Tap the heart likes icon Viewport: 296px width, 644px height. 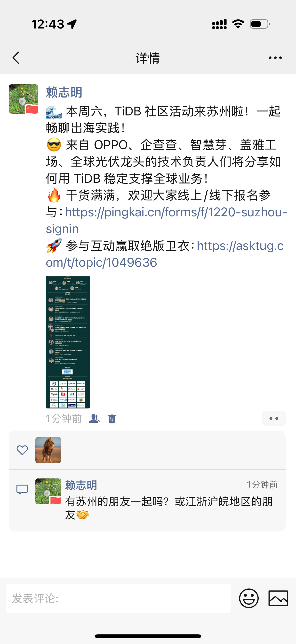[22, 450]
